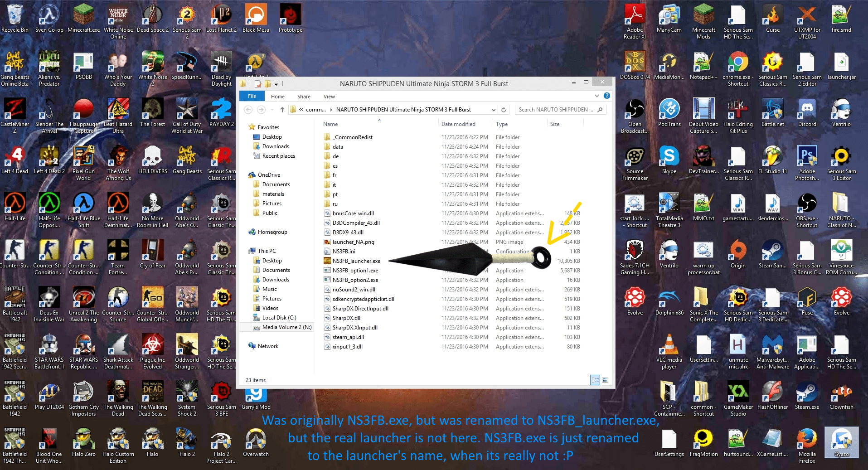Click the DOSBox 0.74 desktop icon

(x=635, y=65)
